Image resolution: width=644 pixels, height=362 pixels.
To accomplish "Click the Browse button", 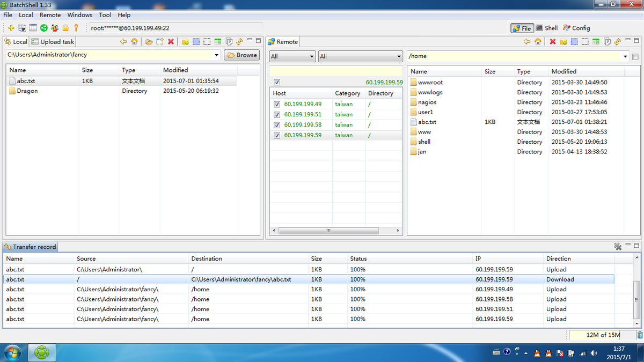I will point(241,55).
